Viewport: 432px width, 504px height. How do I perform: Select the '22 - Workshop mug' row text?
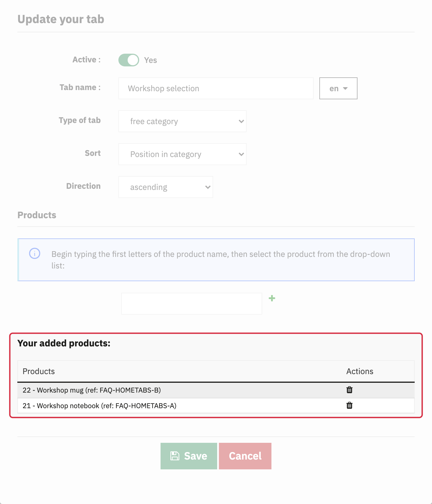click(92, 390)
